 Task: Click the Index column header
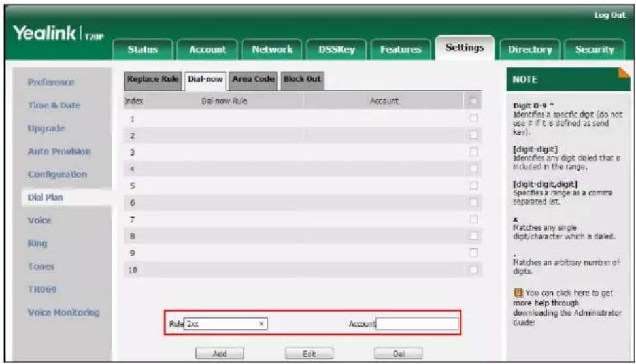(134, 101)
